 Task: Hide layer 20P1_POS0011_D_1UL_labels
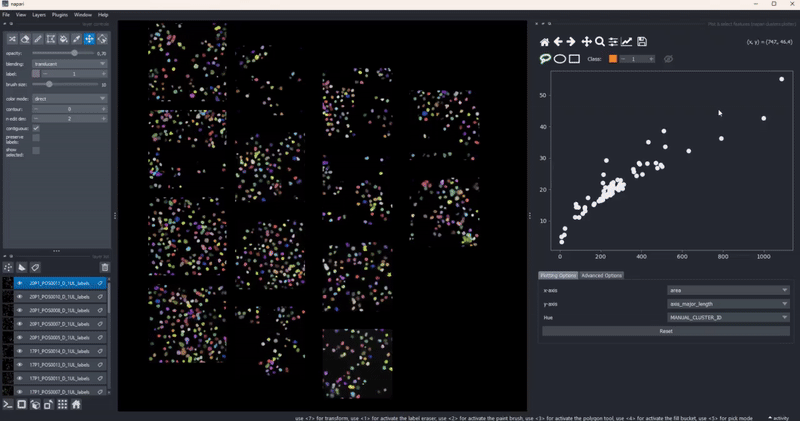20,283
